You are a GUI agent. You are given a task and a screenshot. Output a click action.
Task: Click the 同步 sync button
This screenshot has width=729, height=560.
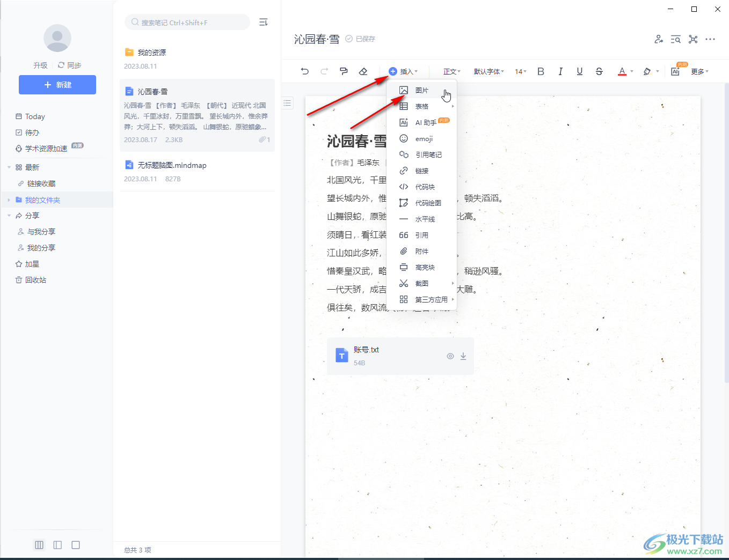70,65
